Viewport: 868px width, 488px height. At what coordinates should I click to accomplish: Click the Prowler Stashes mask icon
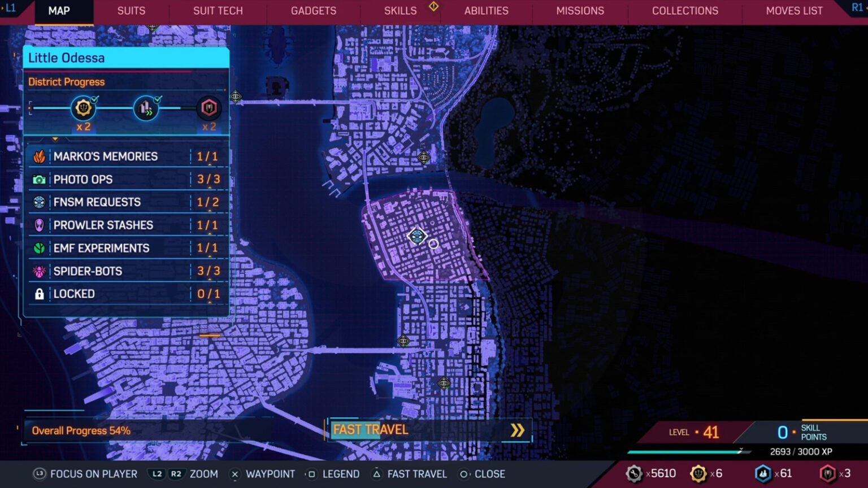coord(39,225)
